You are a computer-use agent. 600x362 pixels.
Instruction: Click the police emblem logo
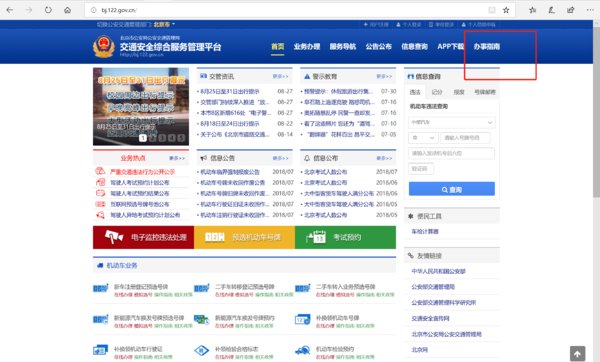(104, 47)
